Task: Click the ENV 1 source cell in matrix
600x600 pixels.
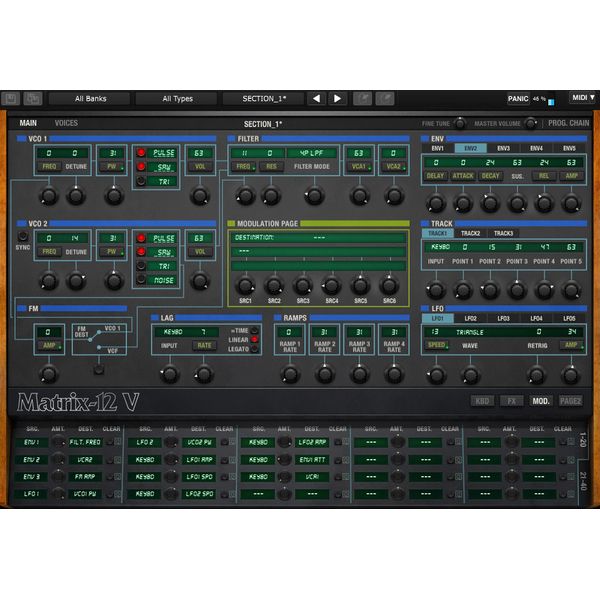Action: 31,442
